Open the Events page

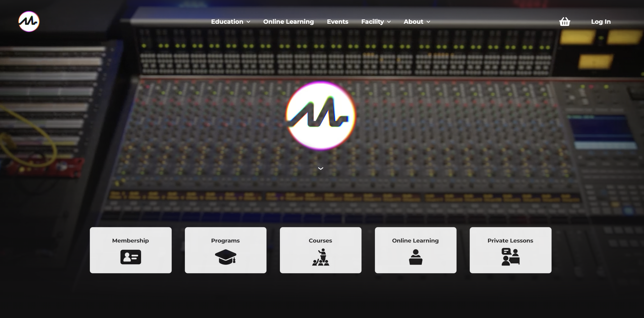click(x=337, y=22)
